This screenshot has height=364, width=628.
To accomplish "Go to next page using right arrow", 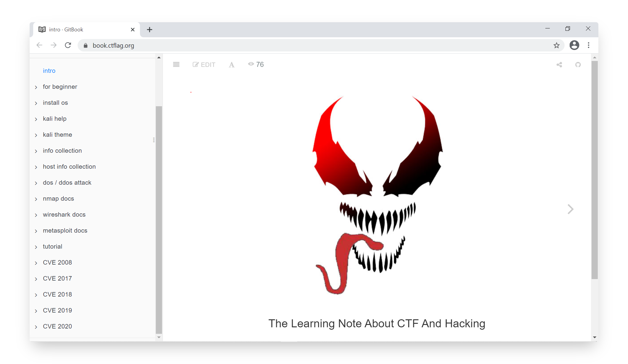I will pos(571,209).
